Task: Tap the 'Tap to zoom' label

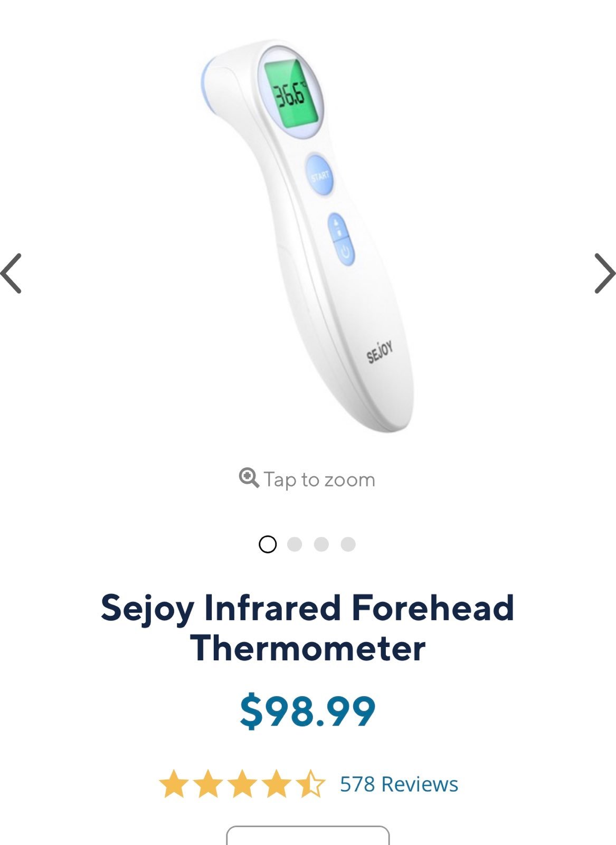Action: pyautogui.click(x=320, y=480)
